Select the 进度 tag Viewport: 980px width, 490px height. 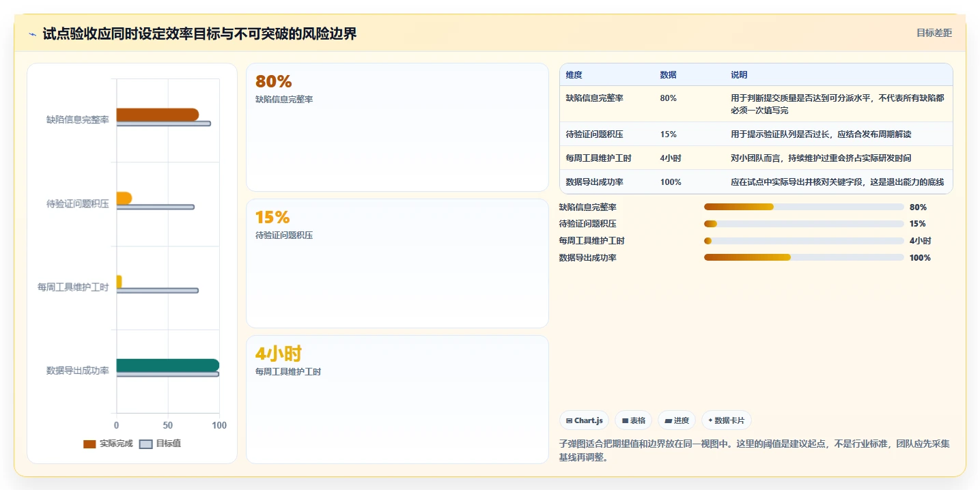677,420
